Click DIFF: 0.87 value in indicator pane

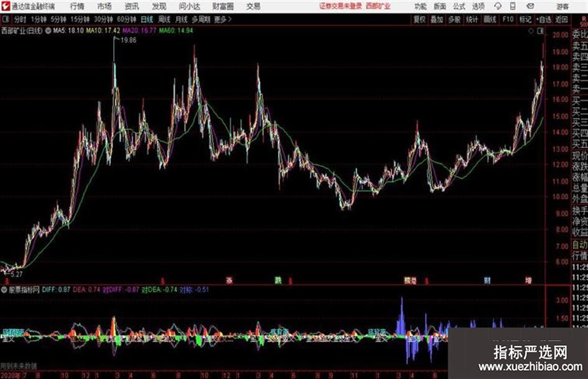(56, 289)
